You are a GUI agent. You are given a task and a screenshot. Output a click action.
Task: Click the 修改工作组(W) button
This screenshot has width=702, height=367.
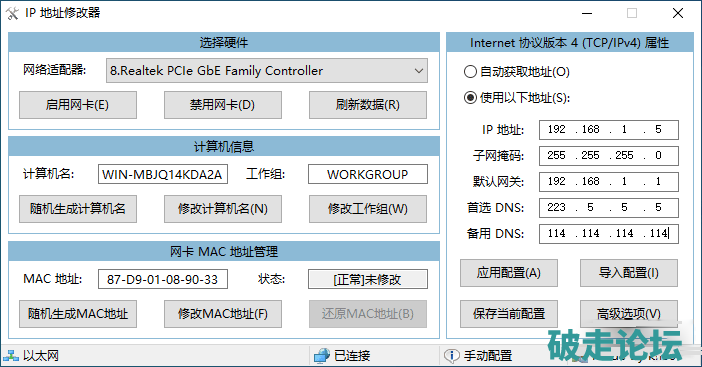tap(368, 209)
